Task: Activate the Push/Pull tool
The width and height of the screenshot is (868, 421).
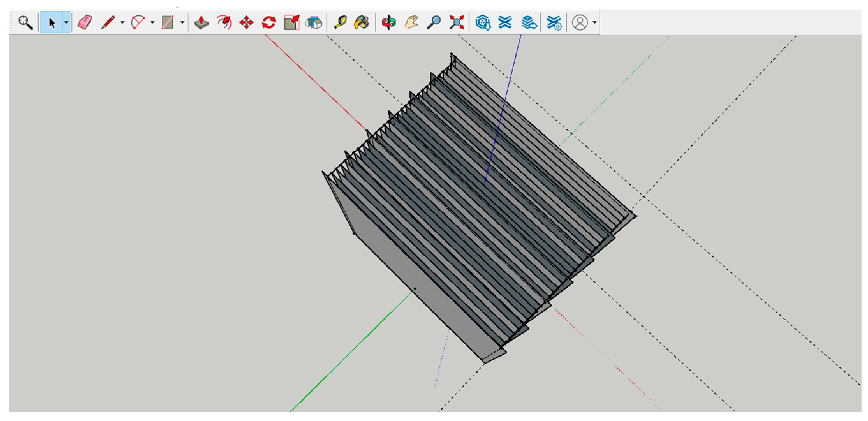Action: tap(201, 23)
